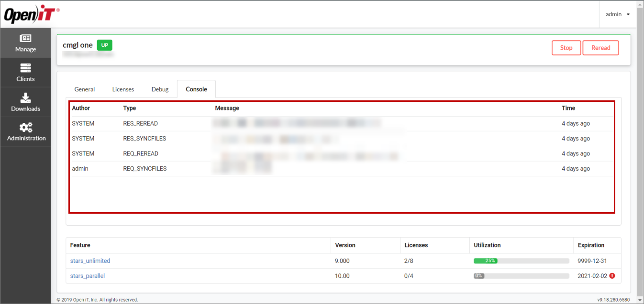Click the Downloads arrow icon

pyautogui.click(x=25, y=98)
